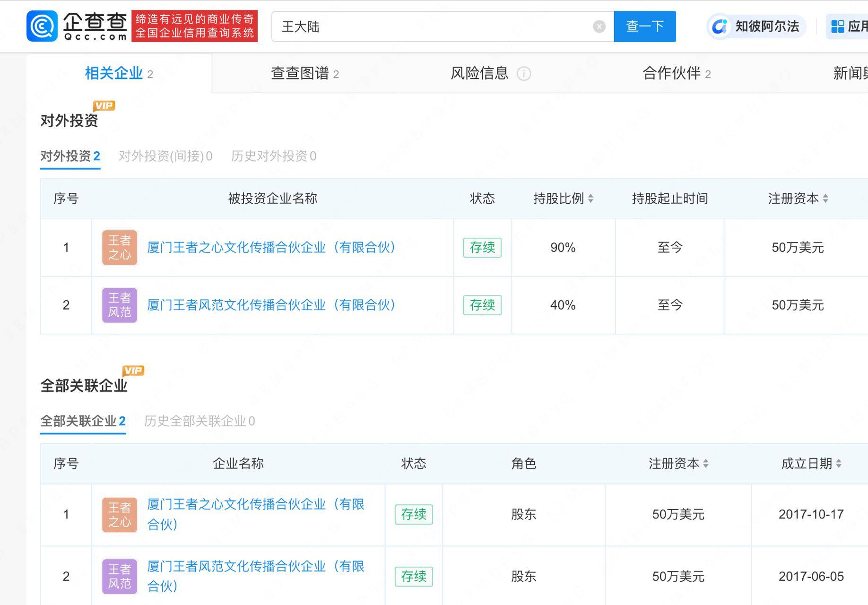Click VIP badge next to 对外投资
The width and height of the screenshot is (868, 605).
(104, 106)
